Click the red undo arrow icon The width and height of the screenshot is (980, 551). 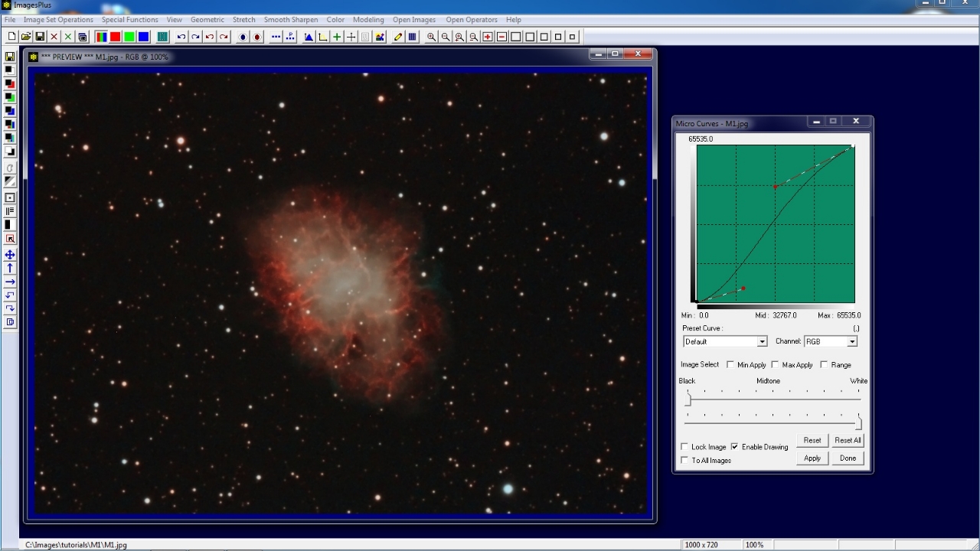pos(210,37)
